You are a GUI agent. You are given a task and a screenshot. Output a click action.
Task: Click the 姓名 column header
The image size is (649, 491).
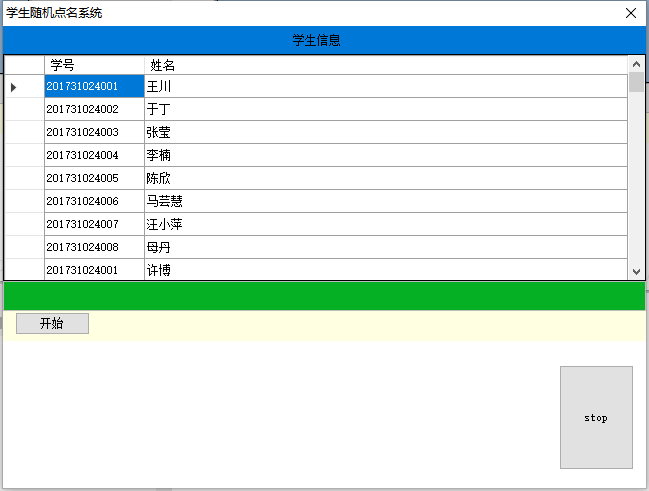tap(386, 65)
